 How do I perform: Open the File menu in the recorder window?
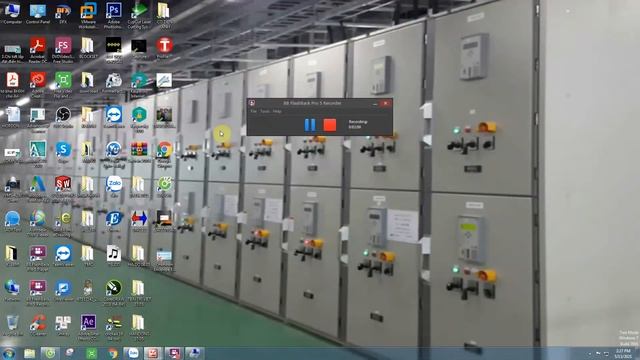[253, 111]
